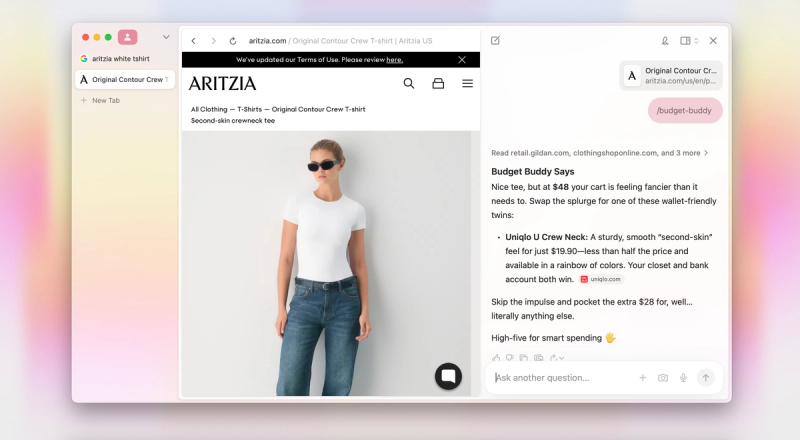
Task: Select the Original Contour Crew tab
Action: [125, 80]
